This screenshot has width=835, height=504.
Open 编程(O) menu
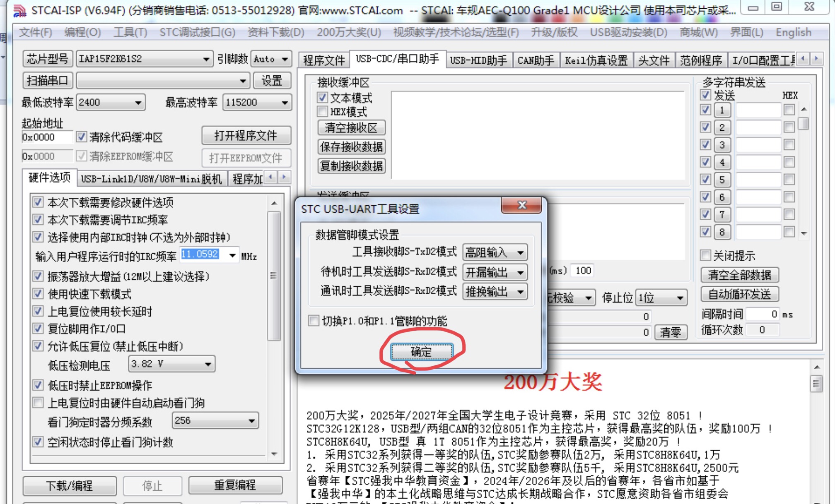(83, 32)
